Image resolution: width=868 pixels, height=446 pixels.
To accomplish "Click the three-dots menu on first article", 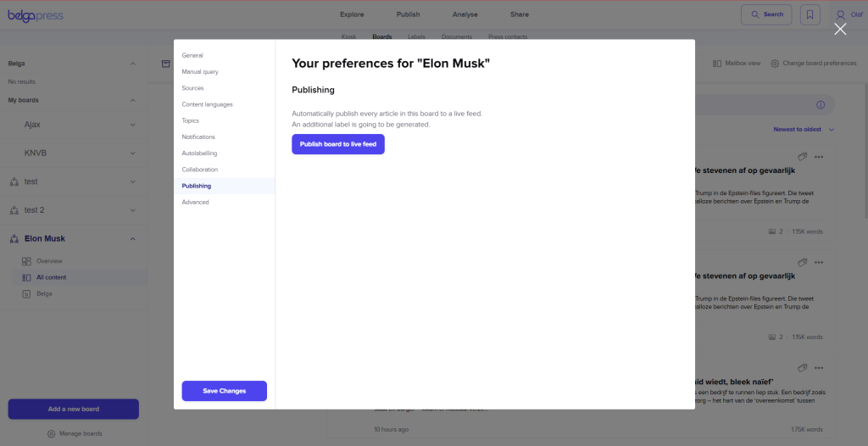I will [x=819, y=157].
